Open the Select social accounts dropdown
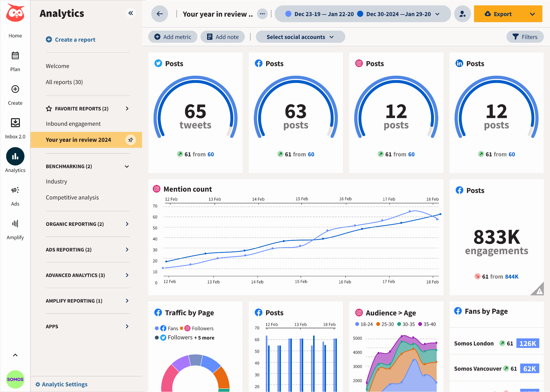 (300, 37)
